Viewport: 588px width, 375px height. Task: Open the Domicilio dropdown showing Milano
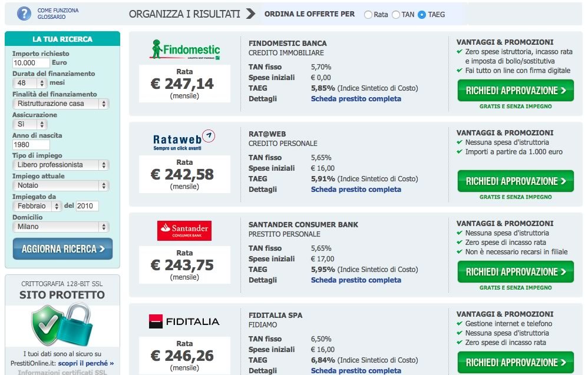61,227
